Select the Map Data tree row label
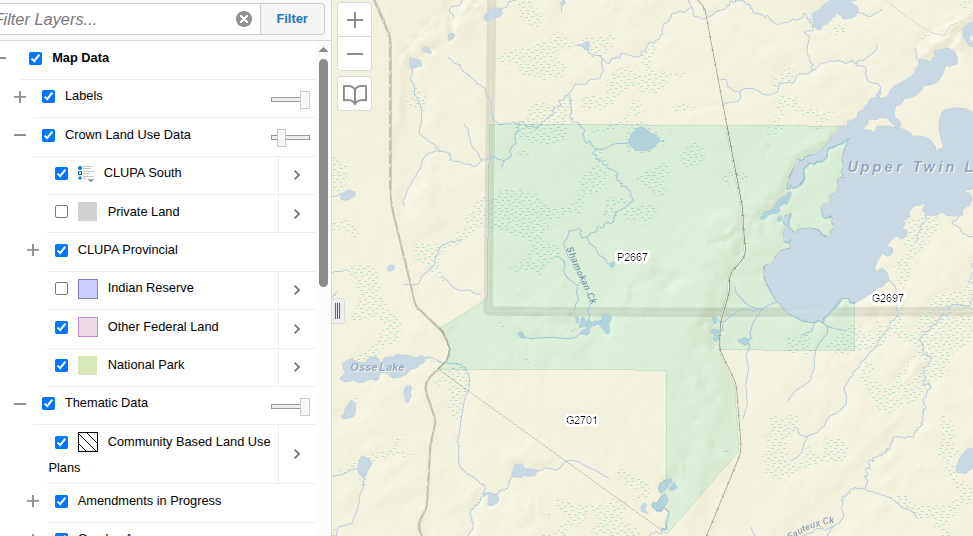 coord(81,58)
